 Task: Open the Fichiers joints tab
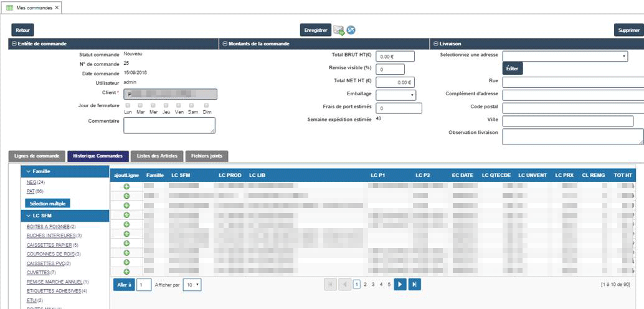tap(207, 156)
